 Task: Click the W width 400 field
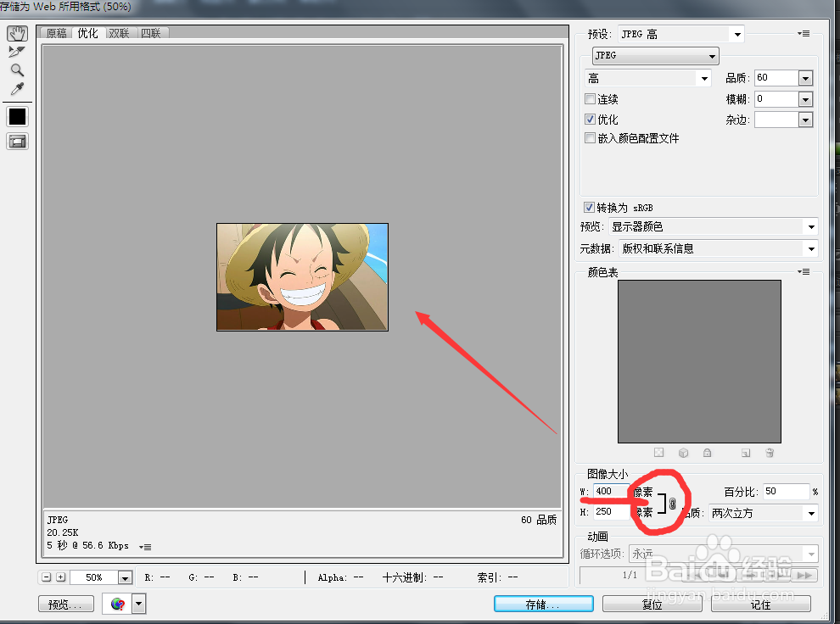tap(611, 491)
